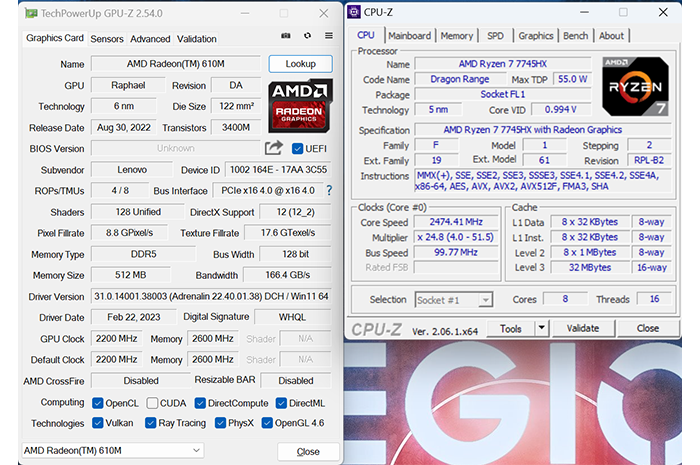700x465 pixels.
Task: Switch to the Sensors tab in GPU-Z
Action: [107, 39]
